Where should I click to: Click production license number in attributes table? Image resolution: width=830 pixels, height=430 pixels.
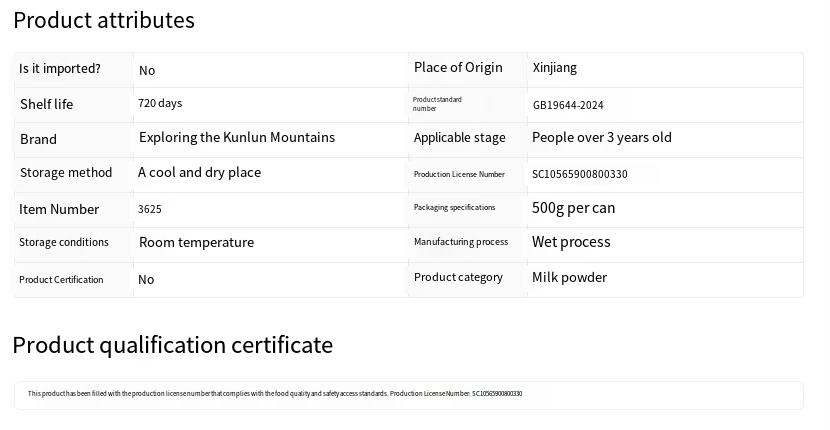point(579,174)
